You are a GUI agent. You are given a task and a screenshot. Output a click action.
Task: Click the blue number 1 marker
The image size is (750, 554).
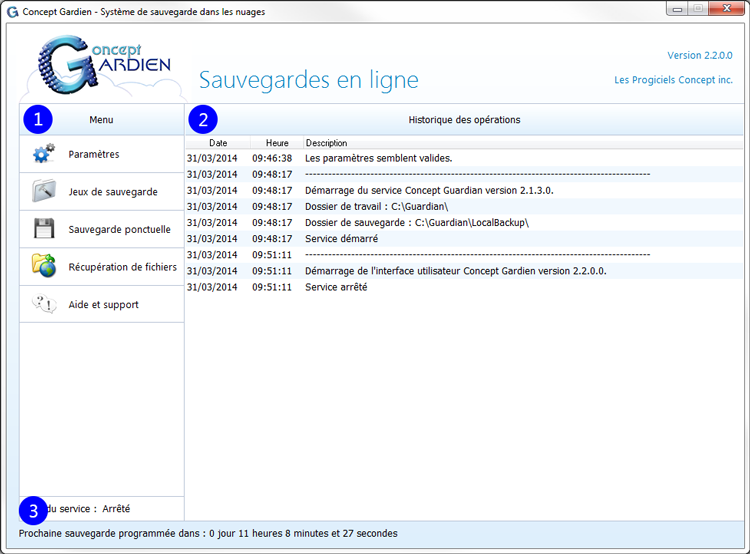[x=38, y=120]
